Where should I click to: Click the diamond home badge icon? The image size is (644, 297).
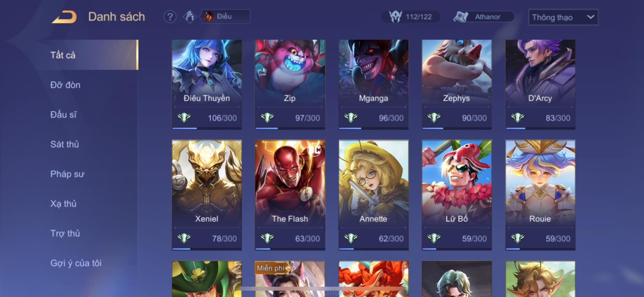coord(190,17)
